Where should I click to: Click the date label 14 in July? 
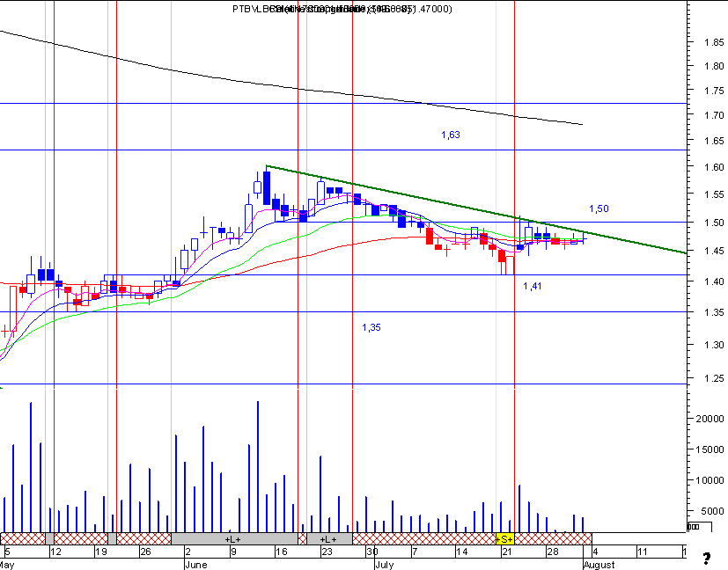pyautogui.click(x=461, y=552)
